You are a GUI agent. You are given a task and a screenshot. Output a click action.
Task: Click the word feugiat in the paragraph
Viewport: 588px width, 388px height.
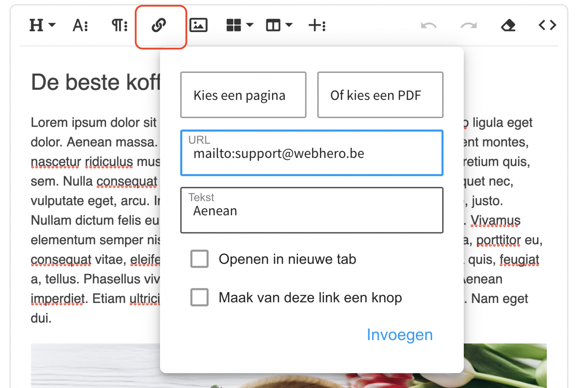coord(519,260)
